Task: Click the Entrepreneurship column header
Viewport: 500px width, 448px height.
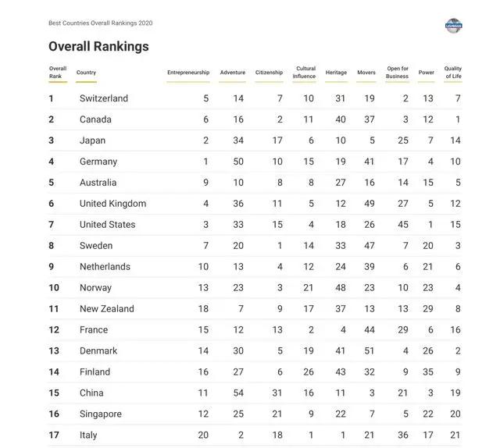Action: [188, 73]
